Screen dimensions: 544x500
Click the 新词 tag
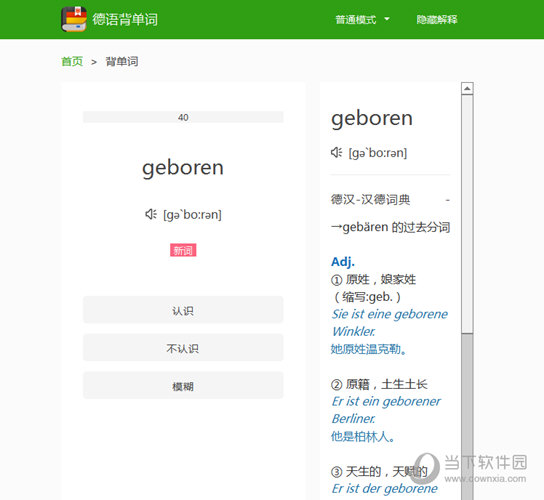pos(183,250)
